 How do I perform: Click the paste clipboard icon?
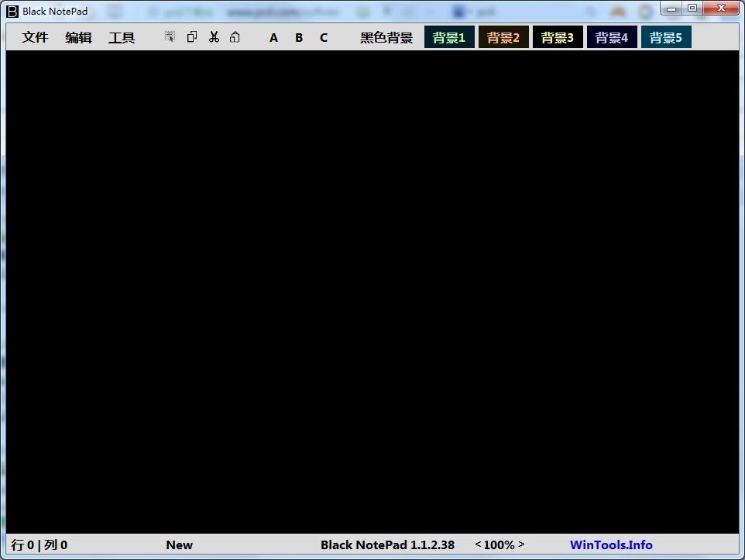click(x=235, y=36)
